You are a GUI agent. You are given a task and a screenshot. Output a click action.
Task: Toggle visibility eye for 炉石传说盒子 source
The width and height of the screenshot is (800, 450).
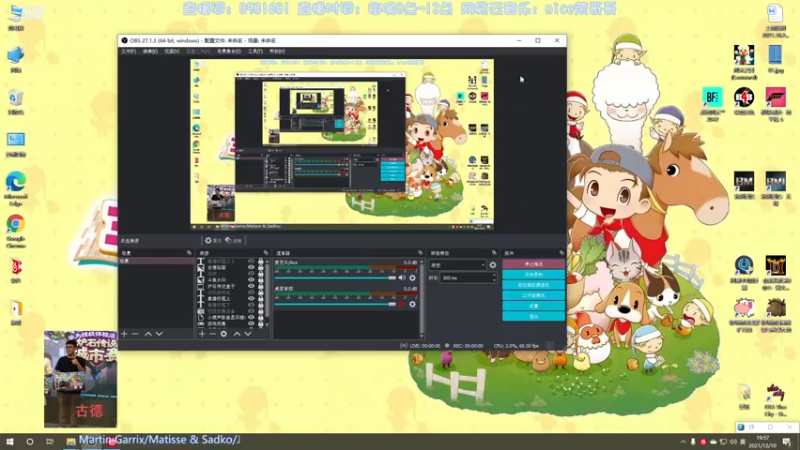point(251,286)
